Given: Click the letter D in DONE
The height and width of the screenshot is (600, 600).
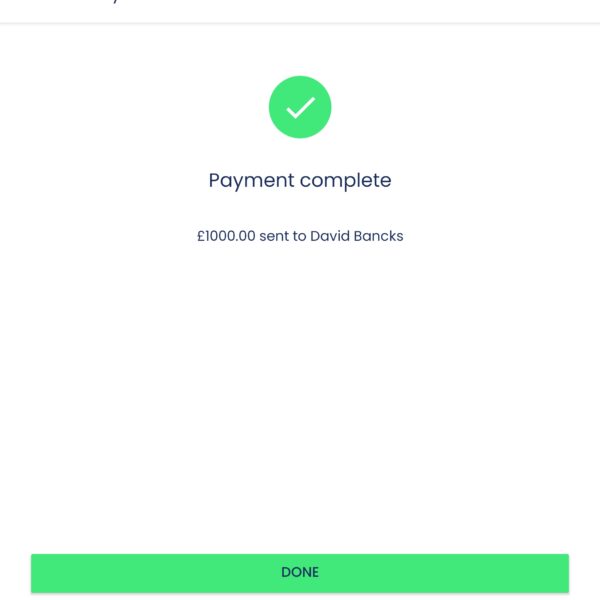Looking at the screenshot, I should click(x=286, y=573).
